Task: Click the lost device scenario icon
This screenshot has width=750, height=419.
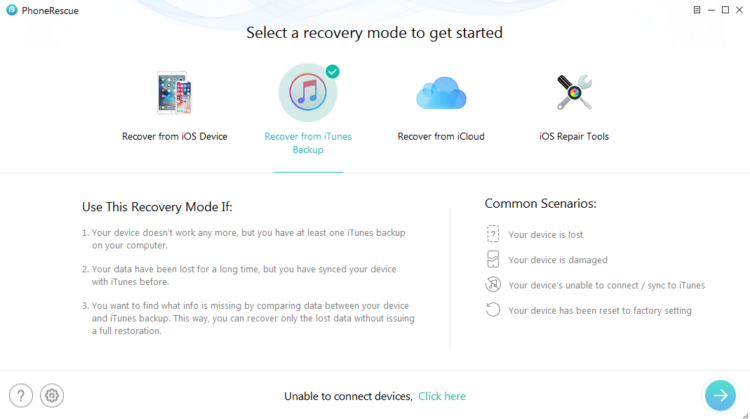Action: (493, 234)
